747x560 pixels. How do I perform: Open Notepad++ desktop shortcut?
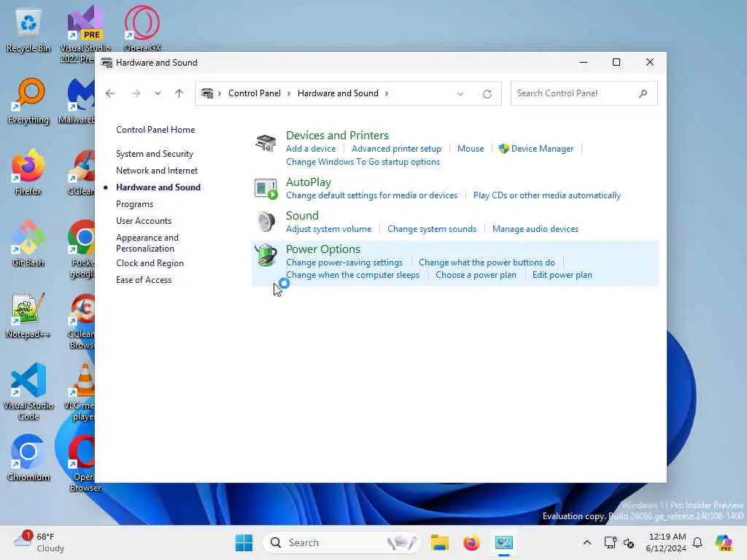click(x=28, y=315)
